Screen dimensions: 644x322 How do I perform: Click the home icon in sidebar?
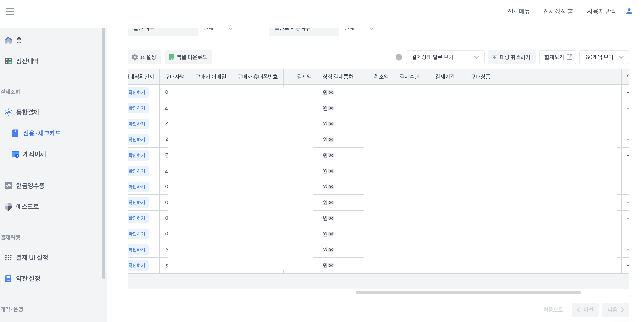(8, 40)
